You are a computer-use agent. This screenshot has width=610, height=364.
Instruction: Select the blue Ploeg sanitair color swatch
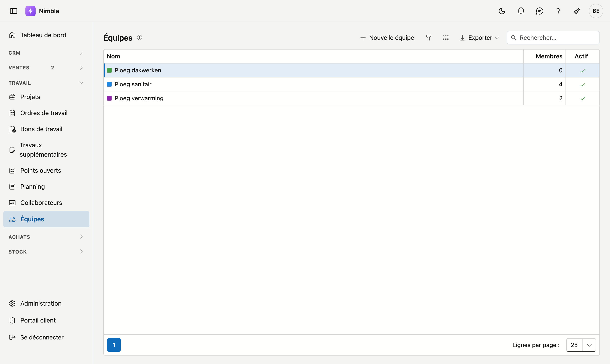pyautogui.click(x=109, y=84)
